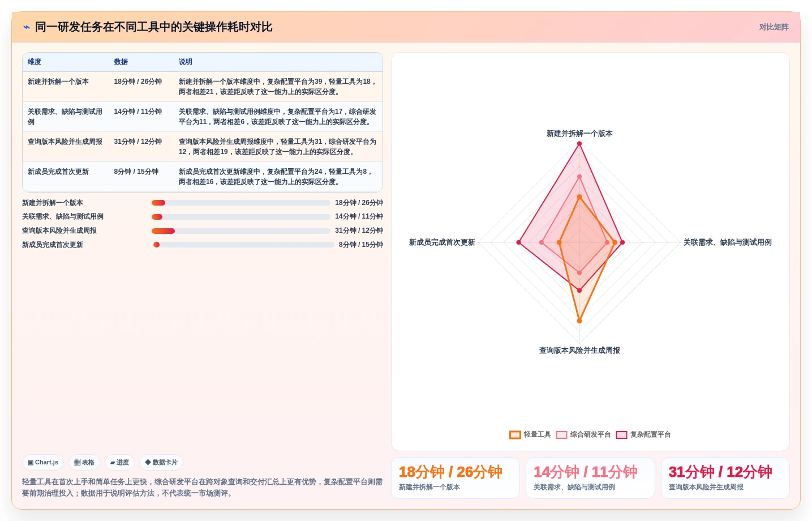Toggle 综合研发平台 legend series
Image resolution: width=812 pixels, height=521 pixels.
point(583,435)
